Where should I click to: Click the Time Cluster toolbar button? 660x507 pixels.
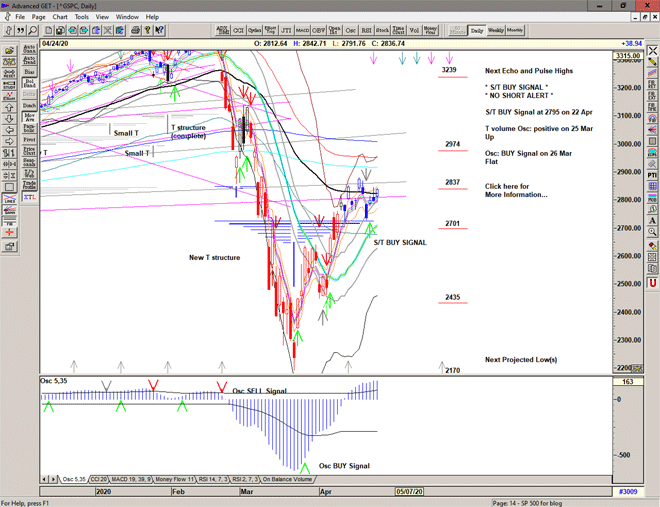pyautogui.click(x=398, y=31)
